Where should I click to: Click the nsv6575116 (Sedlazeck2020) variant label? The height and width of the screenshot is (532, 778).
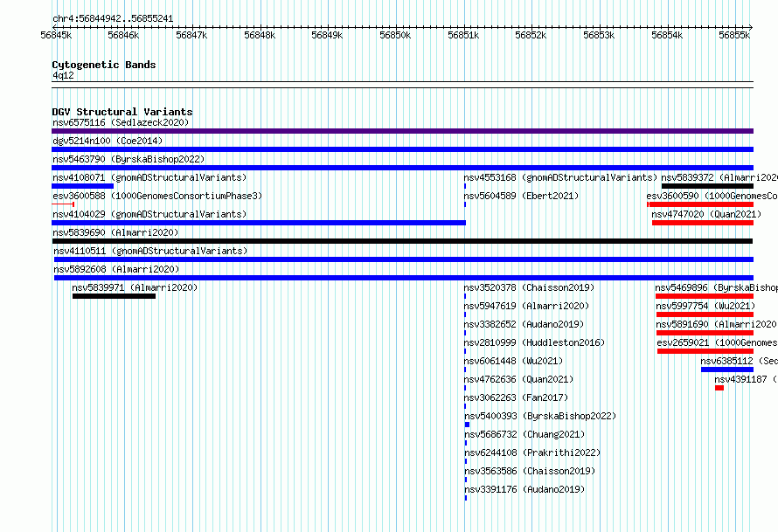point(121,122)
